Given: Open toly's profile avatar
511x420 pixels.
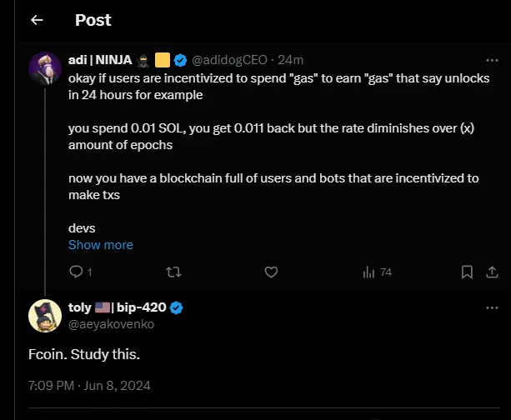Looking at the screenshot, I should [x=45, y=315].
